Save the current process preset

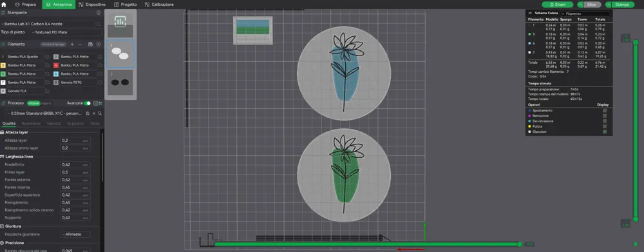[x=88, y=113]
